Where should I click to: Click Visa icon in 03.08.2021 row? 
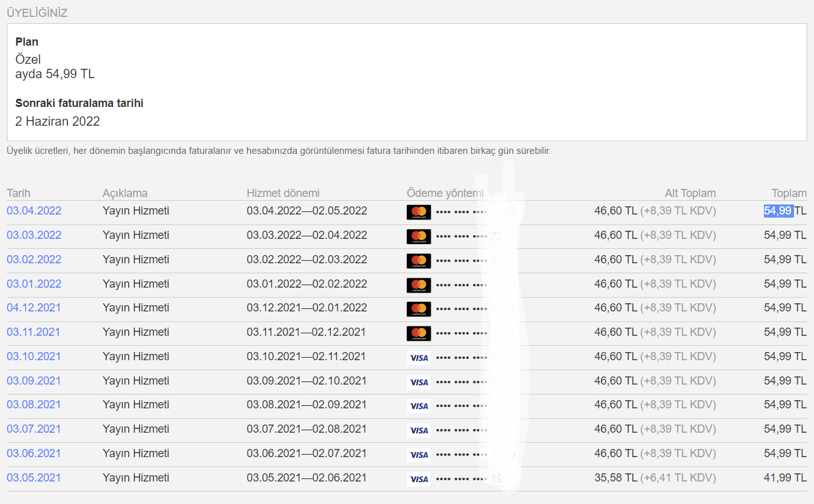(419, 406)
